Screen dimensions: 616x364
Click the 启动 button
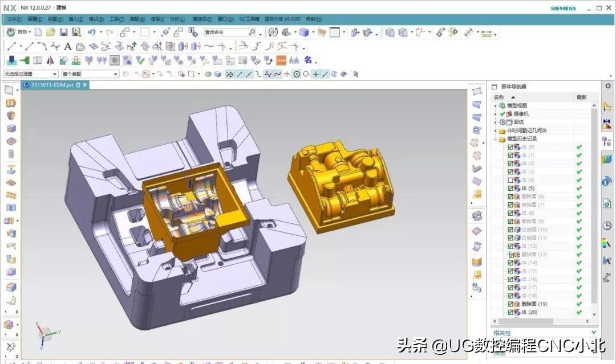tap(17, 32)
